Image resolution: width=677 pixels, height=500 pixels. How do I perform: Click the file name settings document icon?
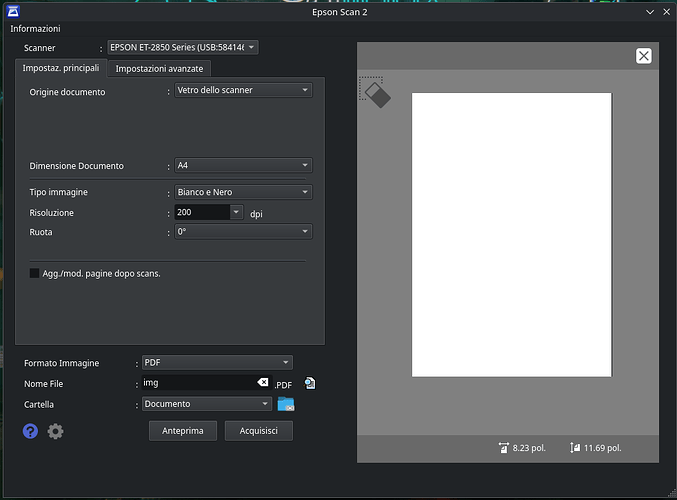[x=310, y=383]
